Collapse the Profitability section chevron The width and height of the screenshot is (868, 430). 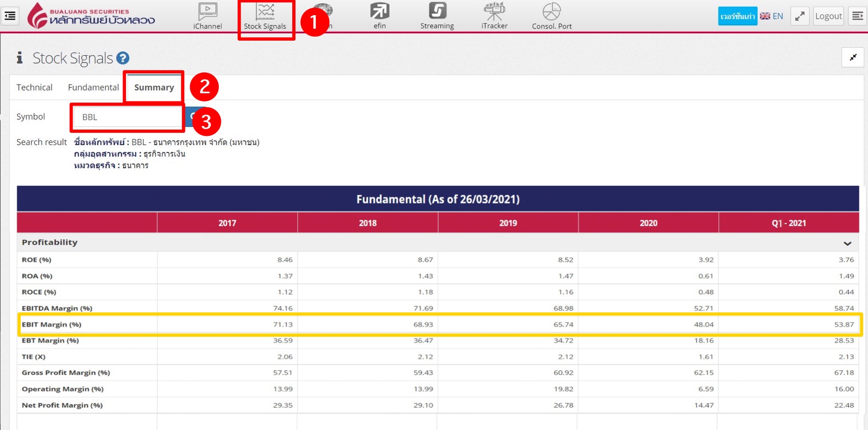pyautogui.click(x=848, y=243)
